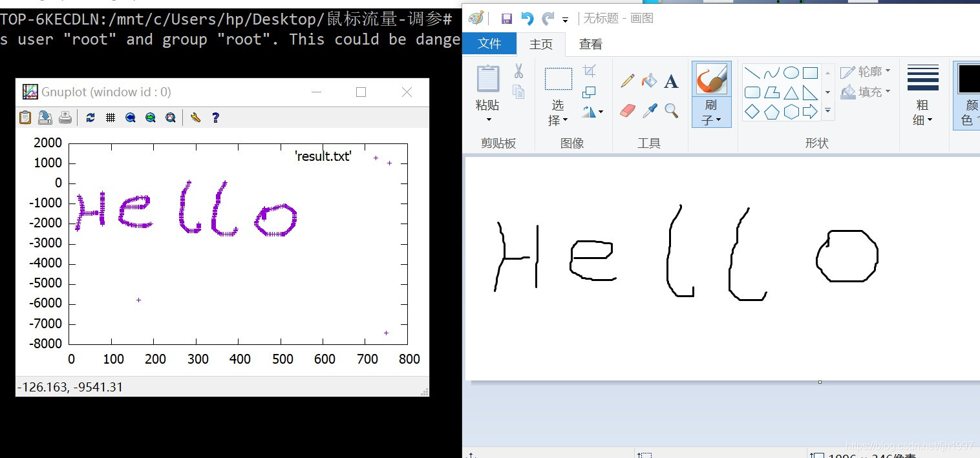
Task: Choose the diamond shape
Action: (752, 112)
